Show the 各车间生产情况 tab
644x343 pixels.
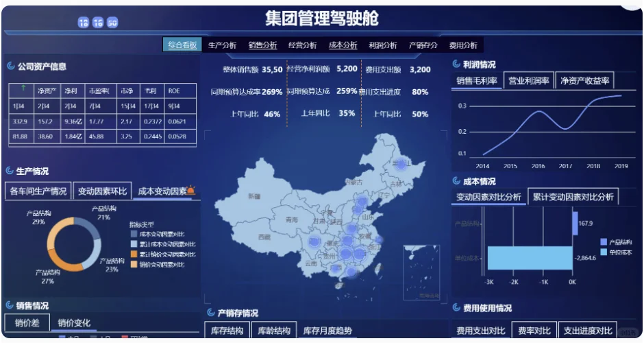point(38,191)
